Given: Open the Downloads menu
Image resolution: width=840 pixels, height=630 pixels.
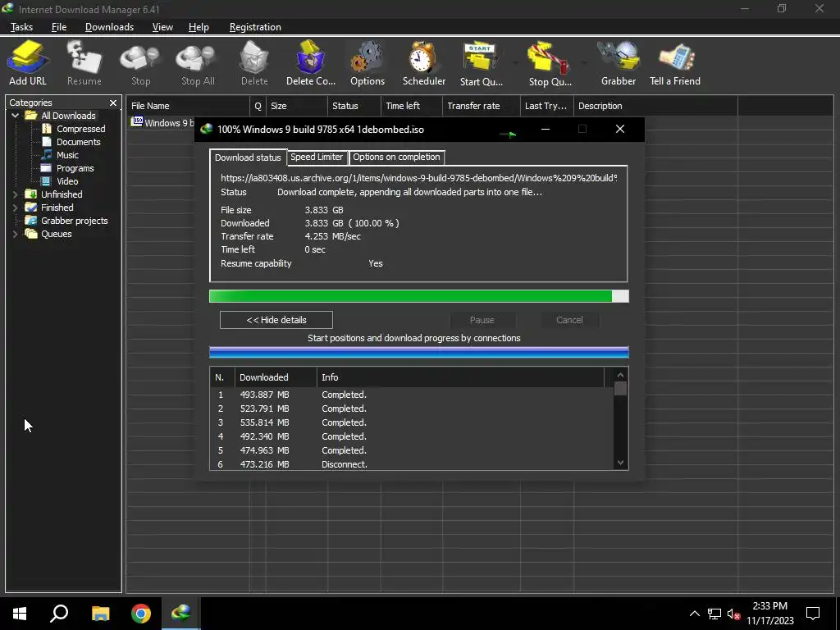Looking at the screenshot, I should pos(109,27).
